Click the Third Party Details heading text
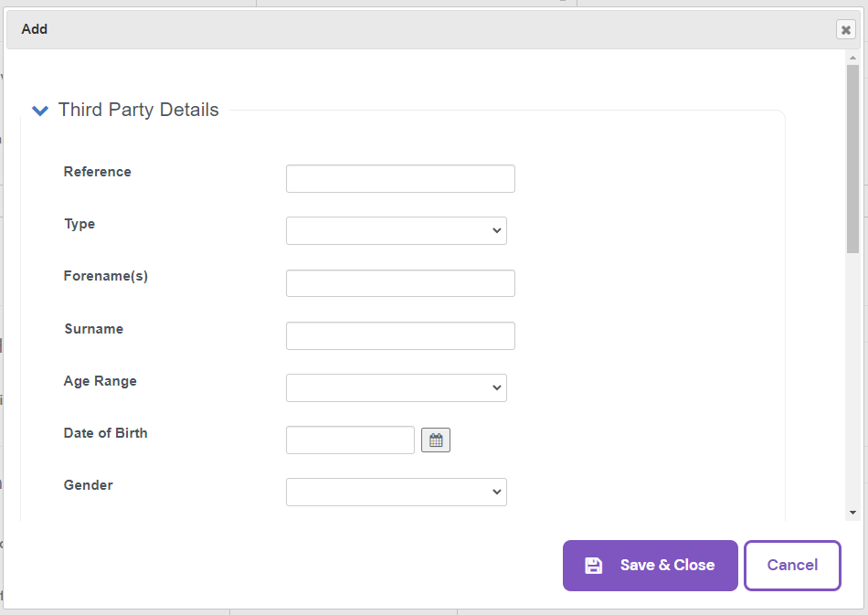This screenshot has height=615, width=868. click(138, 110)
